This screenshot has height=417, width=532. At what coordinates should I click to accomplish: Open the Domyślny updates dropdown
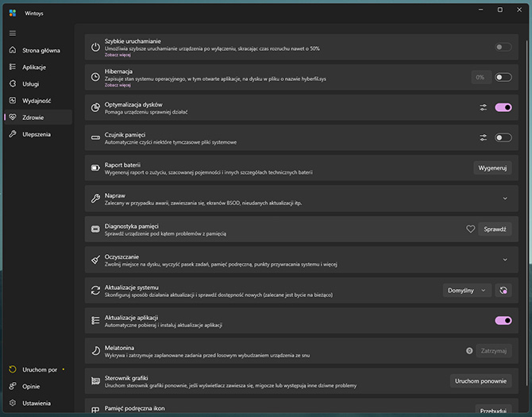(467, 291)
